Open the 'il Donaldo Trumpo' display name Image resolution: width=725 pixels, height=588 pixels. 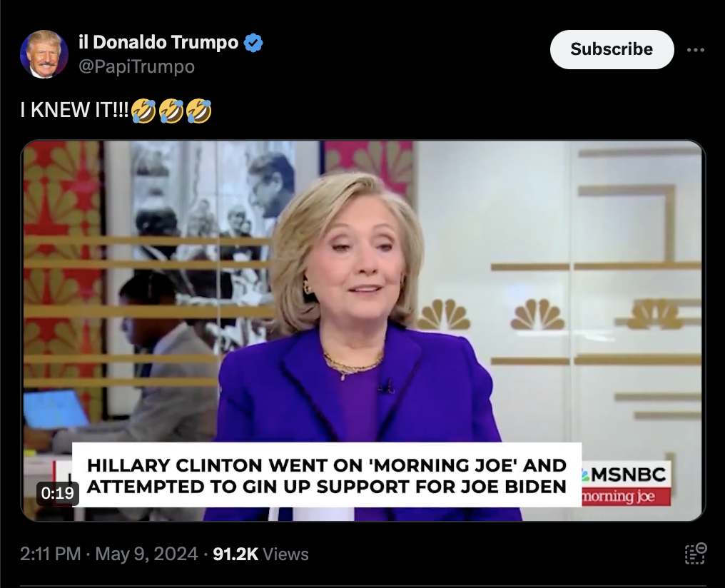pyautogui.click(x=158, y=43)
